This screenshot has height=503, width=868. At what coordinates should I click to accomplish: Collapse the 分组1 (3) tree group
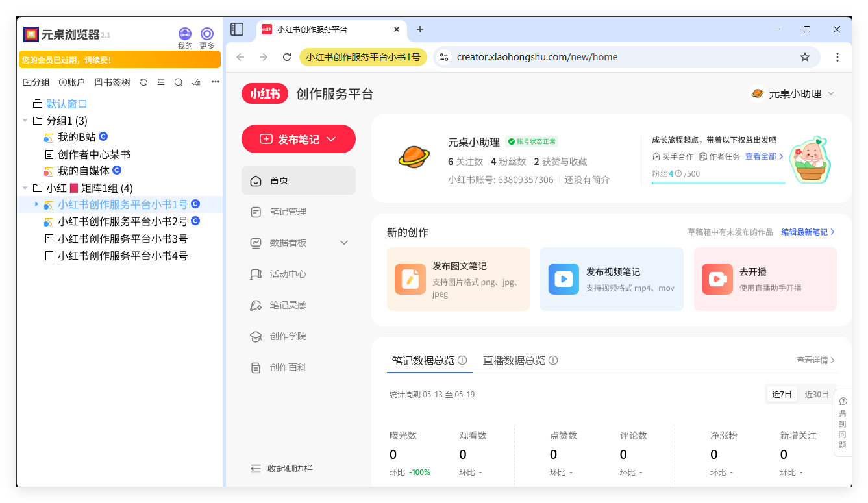pyautogui.click(x=25, y=121)
